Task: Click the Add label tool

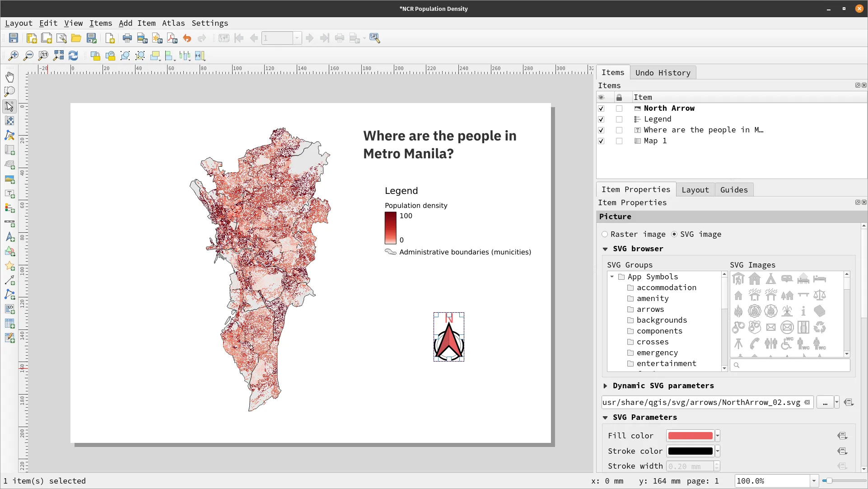Action: (x=9, y=194)
